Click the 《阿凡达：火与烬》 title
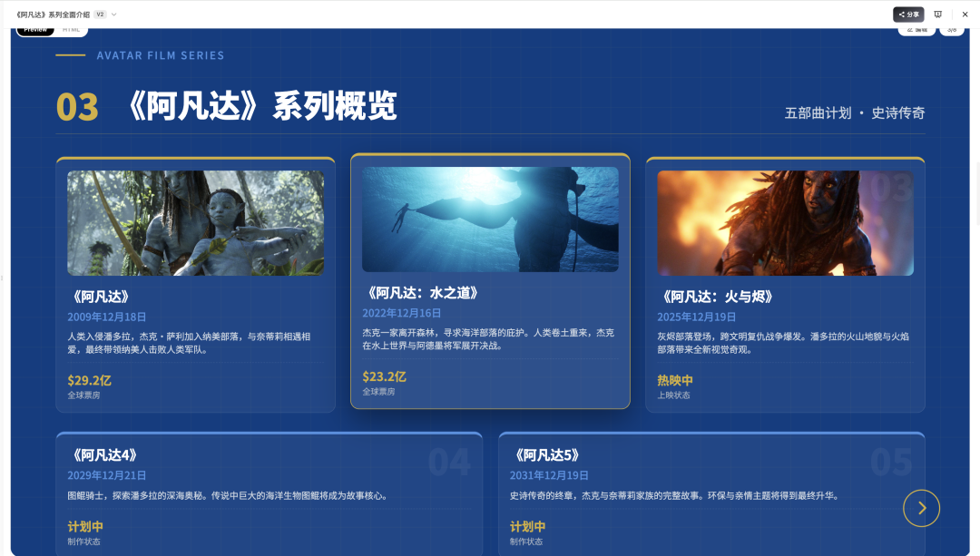This screenshot has height=556, width=980. click(718, 297)
